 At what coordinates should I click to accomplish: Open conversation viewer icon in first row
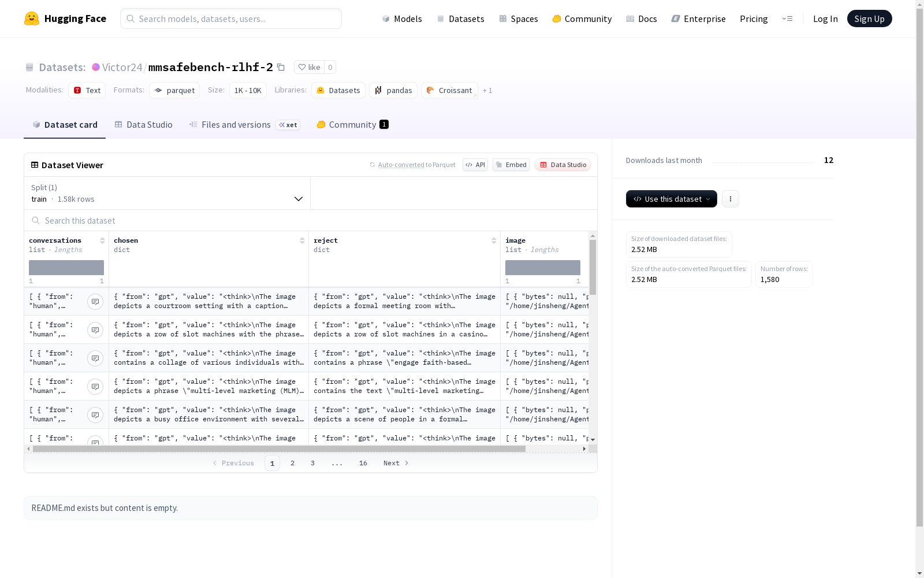click(x=95, y=302)
